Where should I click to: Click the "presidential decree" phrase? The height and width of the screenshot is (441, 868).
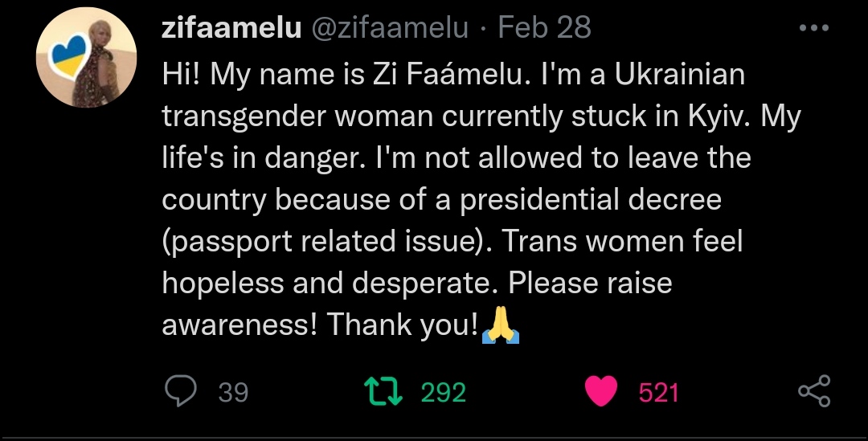(x=591, y=201)
